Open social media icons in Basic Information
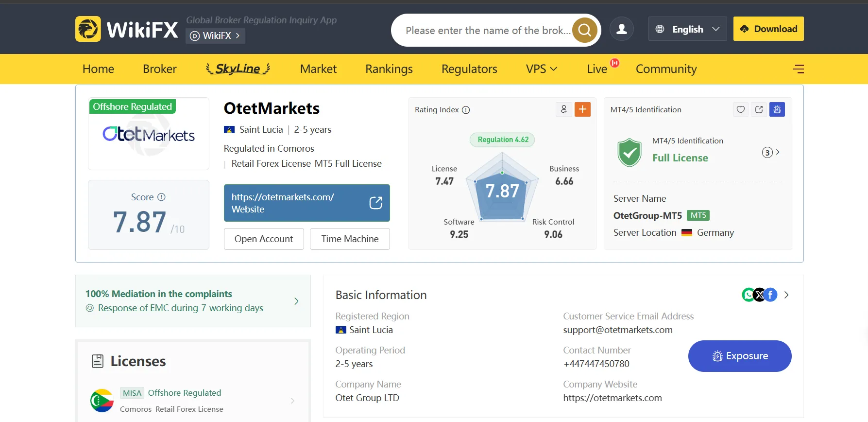This screenshot has height=422, width=868. pyautogui.click(x=760, y=295)
